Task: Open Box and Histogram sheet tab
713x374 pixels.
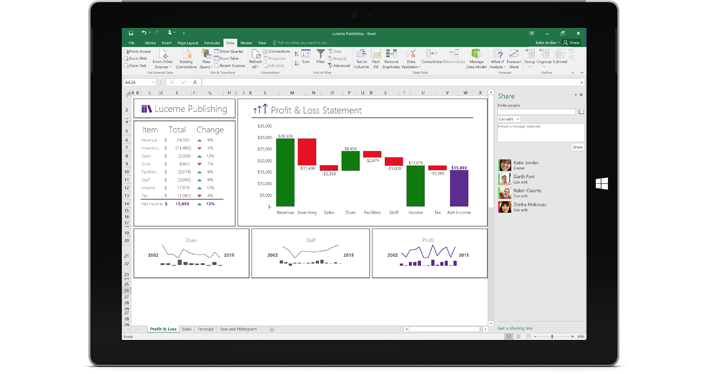Action: [x=239, y=329]
